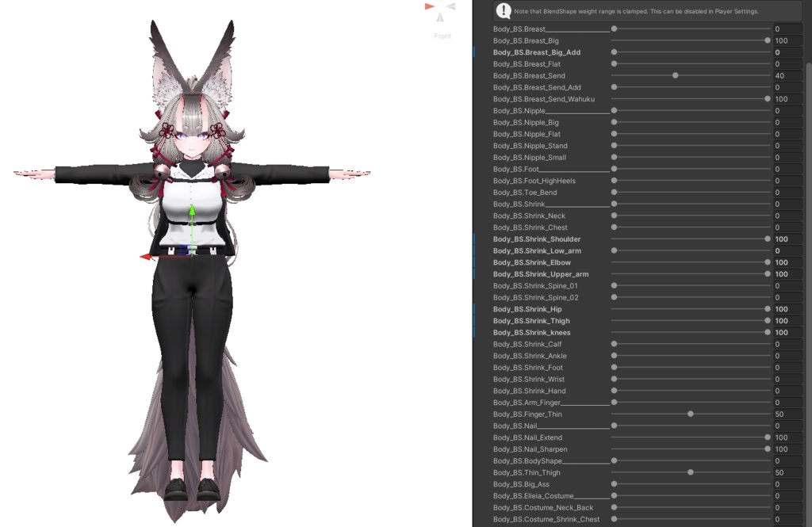Click the Body_BS.Breast_Big value field

[x=787, y=40]
